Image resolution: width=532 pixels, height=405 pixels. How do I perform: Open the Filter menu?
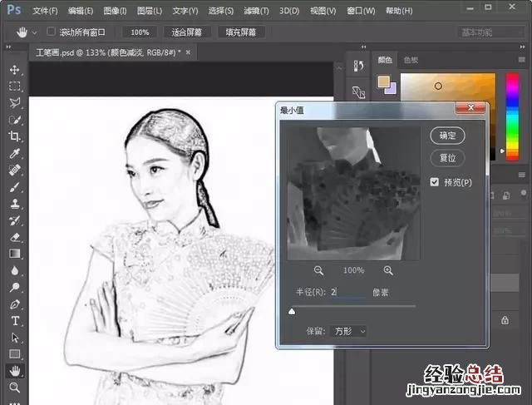pos(256,11)
